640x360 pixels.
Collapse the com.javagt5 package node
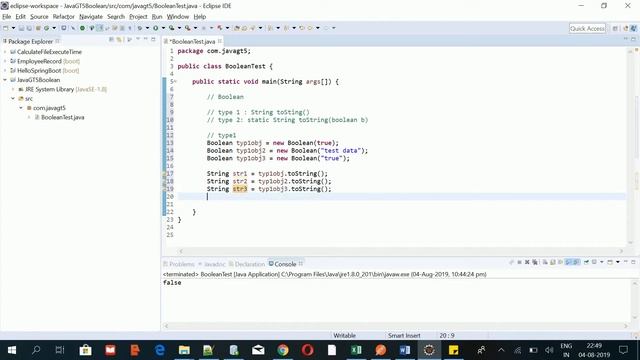[x=21, y=108]
